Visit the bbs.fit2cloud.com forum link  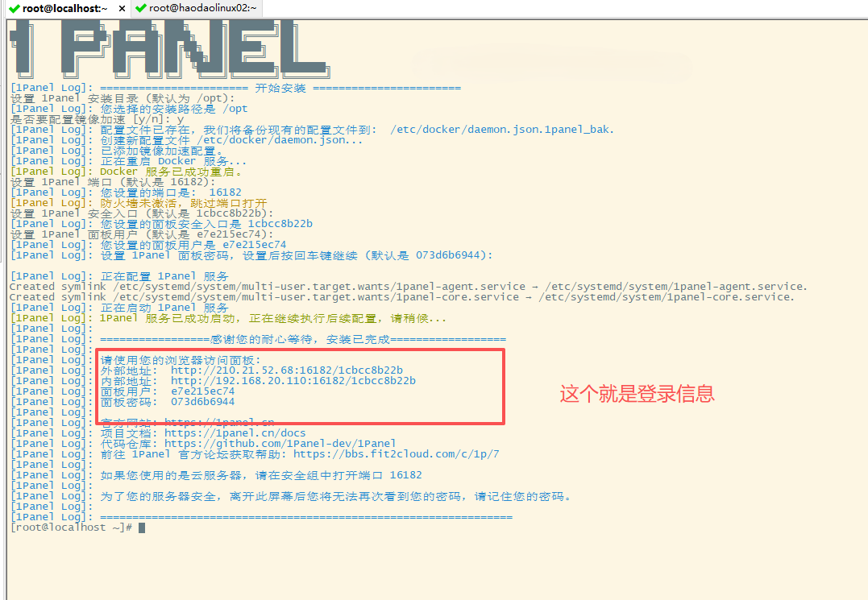tap(396, 454)
